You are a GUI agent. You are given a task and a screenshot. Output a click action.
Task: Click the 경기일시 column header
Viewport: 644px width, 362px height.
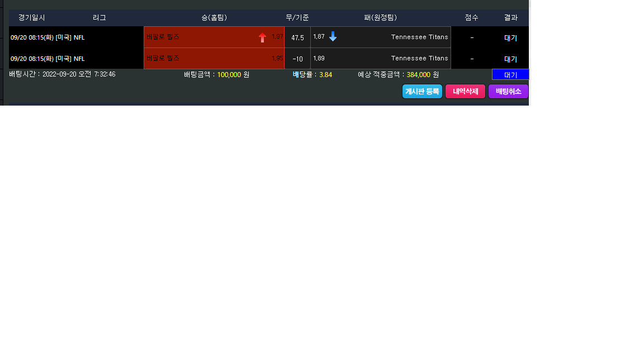32,18
